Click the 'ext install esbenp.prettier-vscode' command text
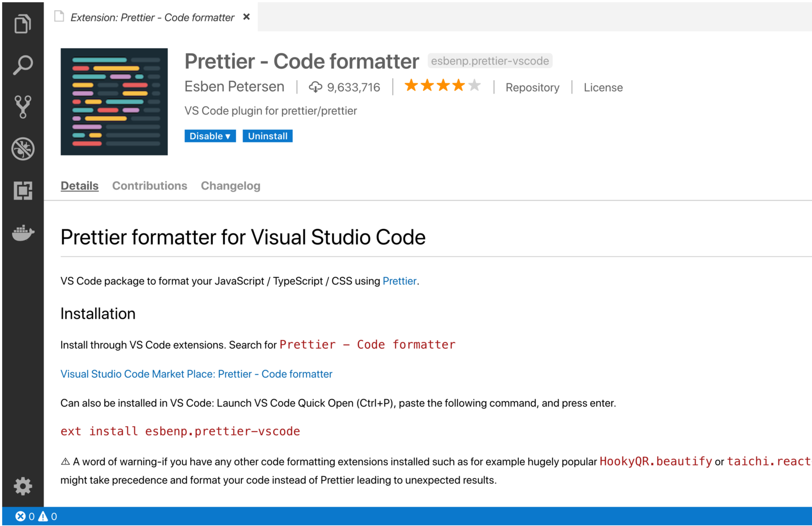 pos(180,432)
